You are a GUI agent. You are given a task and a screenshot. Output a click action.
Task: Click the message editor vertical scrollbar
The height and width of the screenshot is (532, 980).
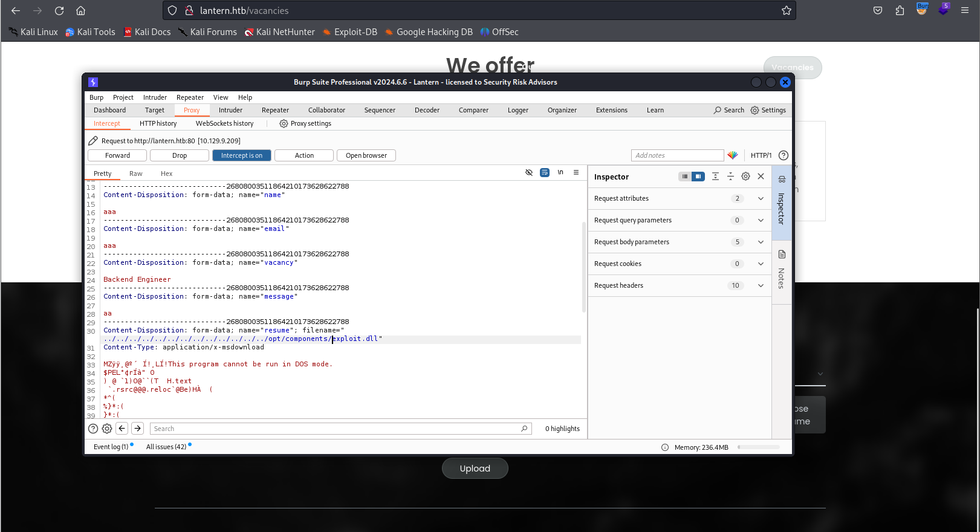point(583,267)
